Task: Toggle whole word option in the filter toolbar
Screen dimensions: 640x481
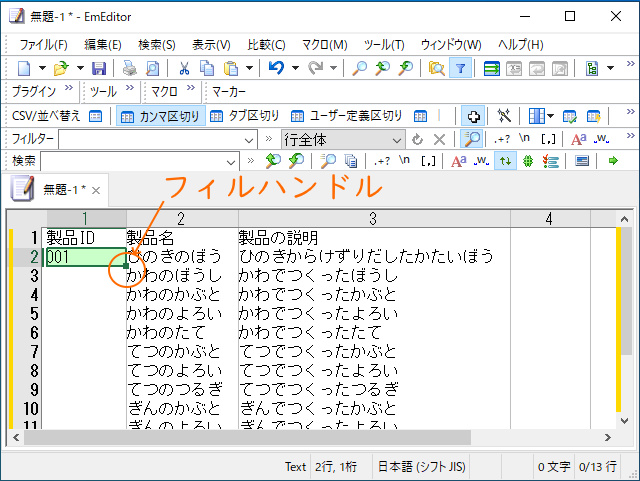Action: tap(601, 139)
